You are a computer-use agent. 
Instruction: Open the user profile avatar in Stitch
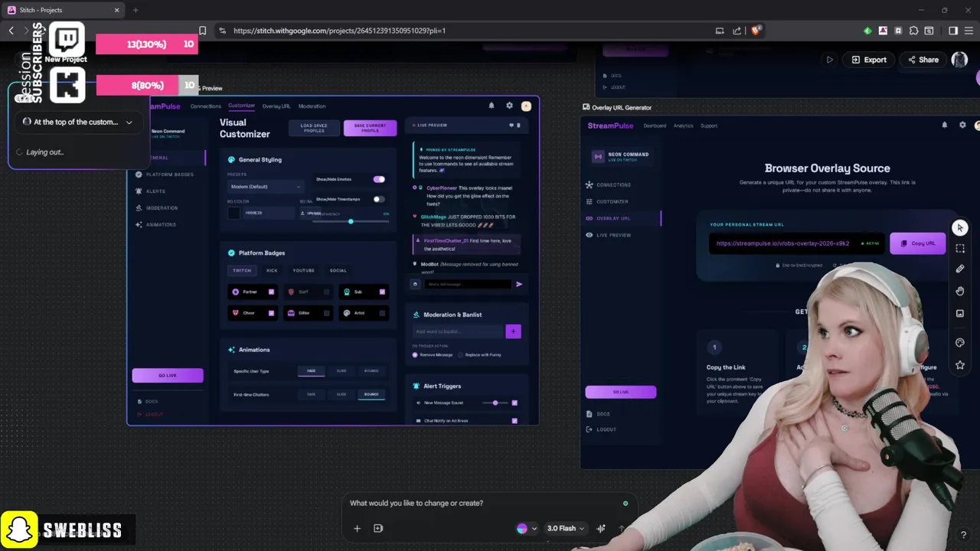959,60
